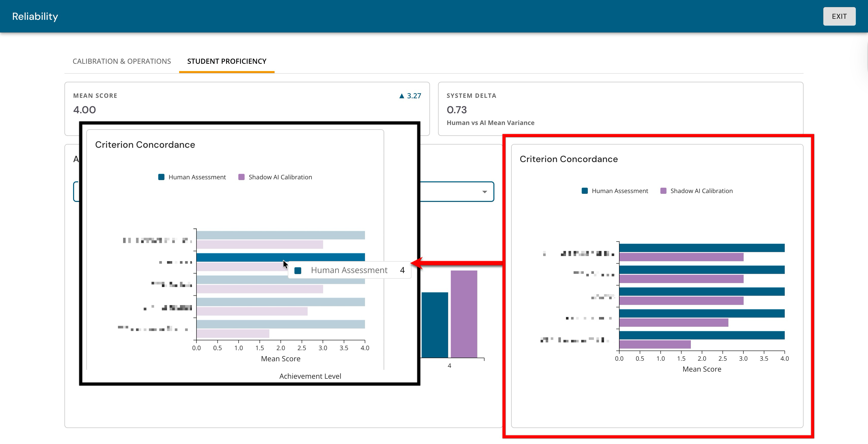Image resolution: width=868 pixels, height=444 pixels.
Task: Toggle Human Assessment legend in right chart
Action: click(615, 191)
